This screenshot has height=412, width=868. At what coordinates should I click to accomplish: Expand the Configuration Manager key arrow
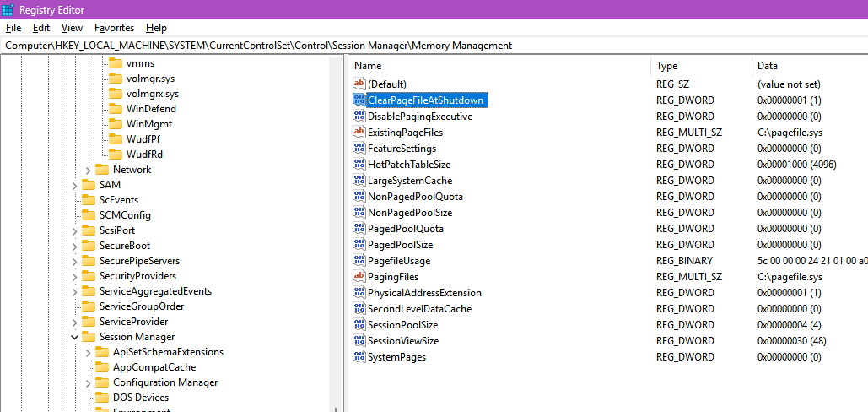tap(89, 382)
